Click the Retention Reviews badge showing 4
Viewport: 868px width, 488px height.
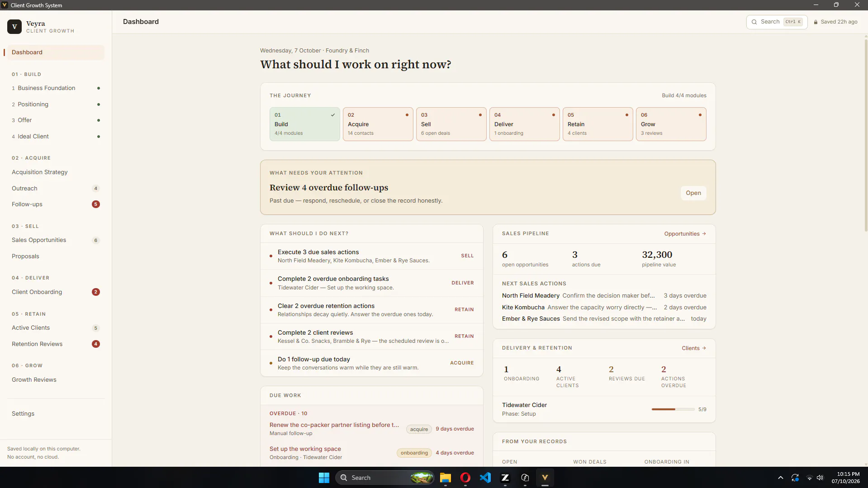(96, 344)
